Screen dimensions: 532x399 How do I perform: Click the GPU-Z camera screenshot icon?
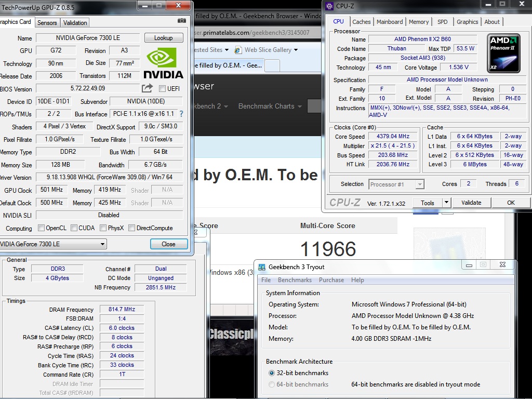tap(181, 21)
